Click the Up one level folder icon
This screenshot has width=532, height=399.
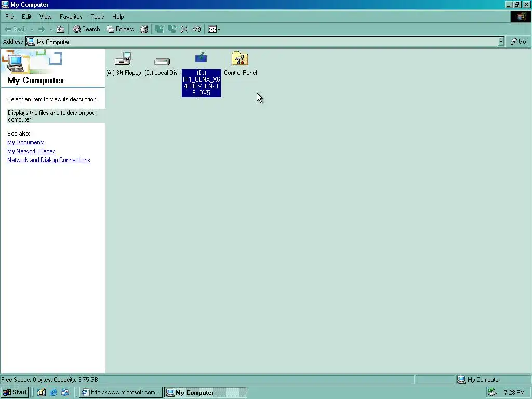(60, 29)
